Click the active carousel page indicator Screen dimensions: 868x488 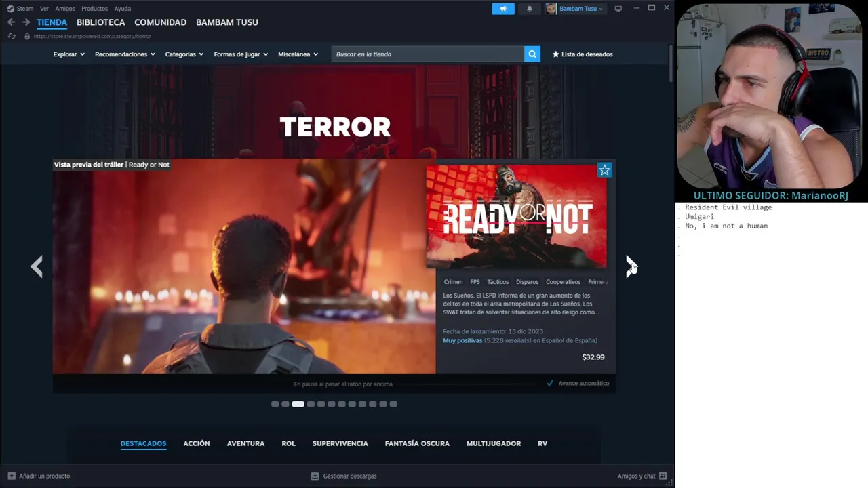(x=298, y=404)
